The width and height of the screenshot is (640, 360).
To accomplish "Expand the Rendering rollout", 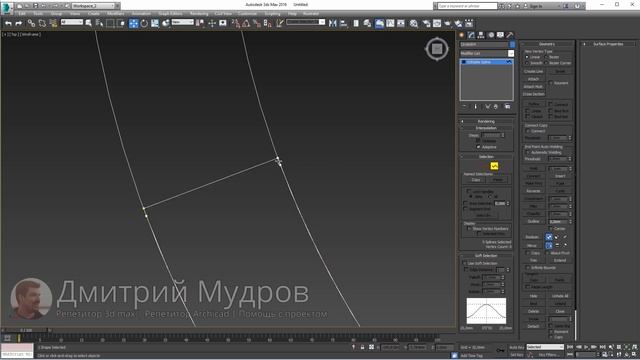I will pyautogui.click(x=486, y=121).
